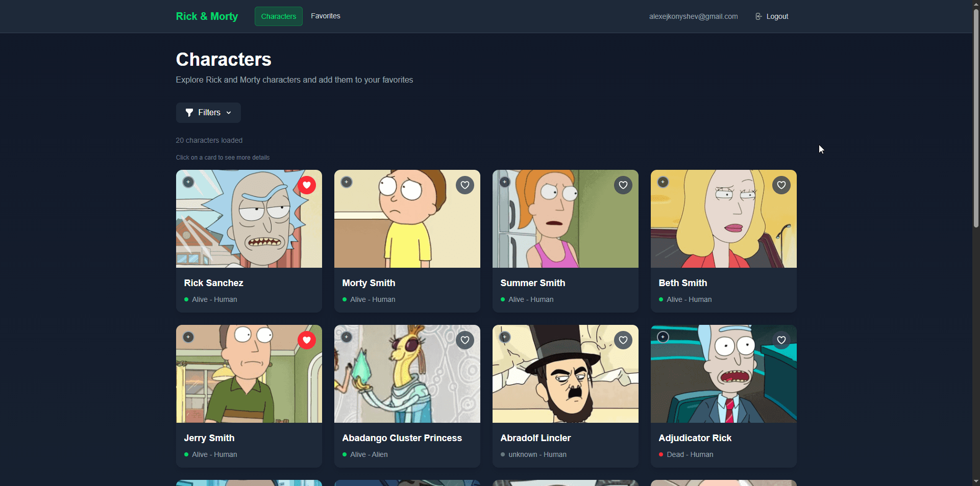Click the scrollbar up arrow
980x486 pixels.
(976, 4)
